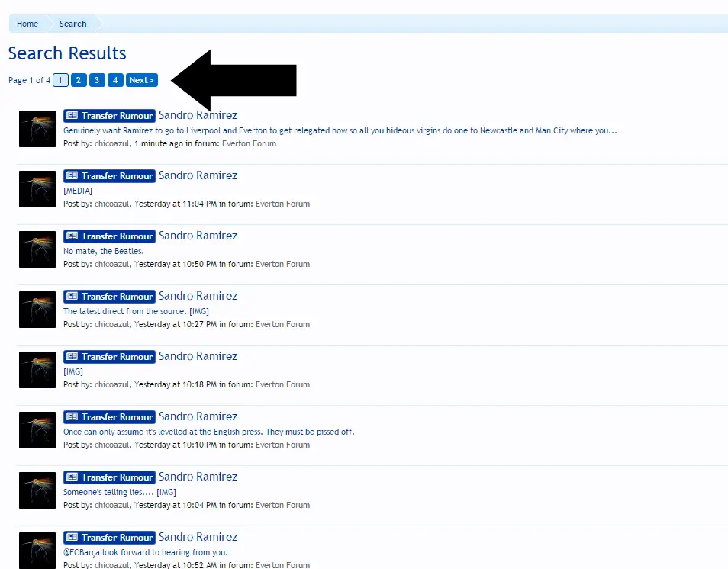
Task: Open chicoazul profile from 11:04 PM post
Action: coord(112,204)
